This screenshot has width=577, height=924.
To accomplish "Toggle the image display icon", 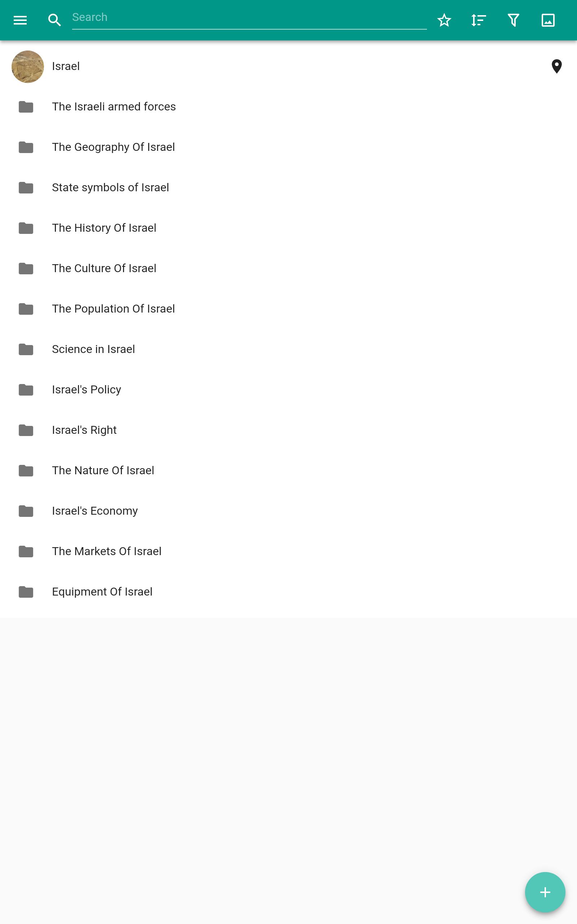I will pyautogui.click(x=548, y=20).
